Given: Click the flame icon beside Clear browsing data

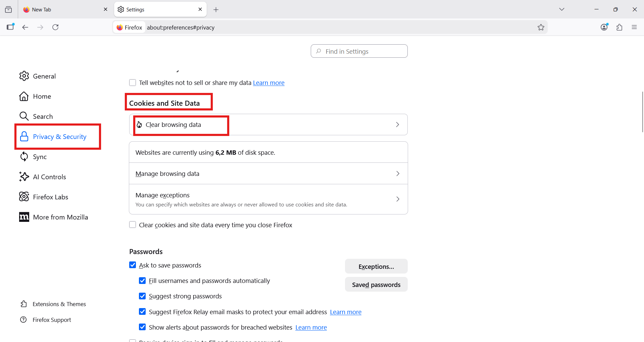Looking at the screenshot, I should point(139,125).
